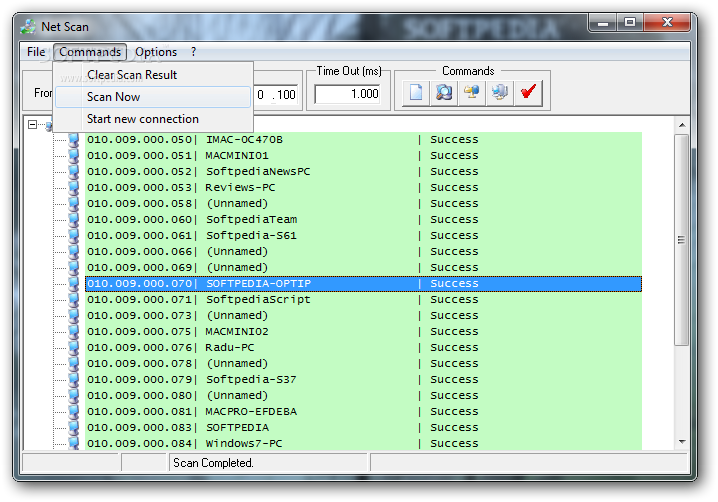Click the IP octet field showing 0
Screen dimensions: 718x502
tap(261, 94)
